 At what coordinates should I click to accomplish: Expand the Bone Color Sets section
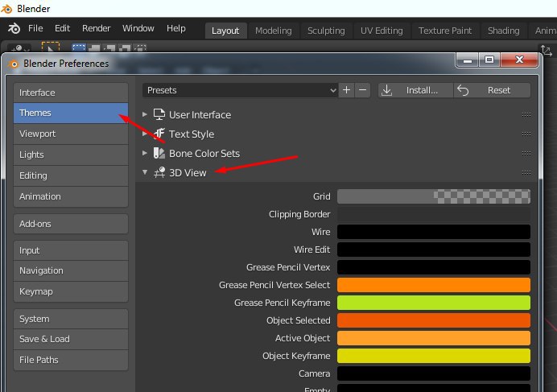pyautogui.click(x=145, y=153)
